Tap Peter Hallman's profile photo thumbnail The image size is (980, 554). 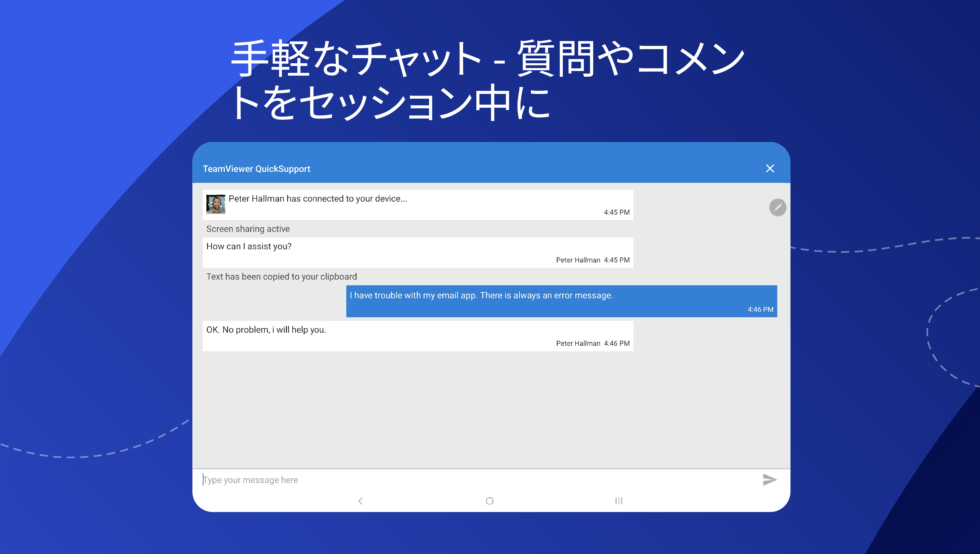[216, 204]
